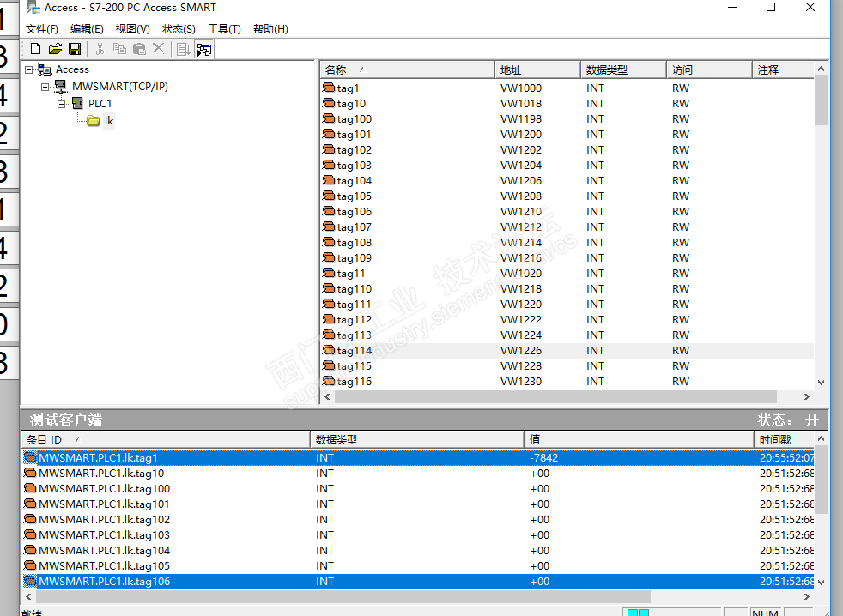Click the add items to test client icon

[x=184, y=50]
